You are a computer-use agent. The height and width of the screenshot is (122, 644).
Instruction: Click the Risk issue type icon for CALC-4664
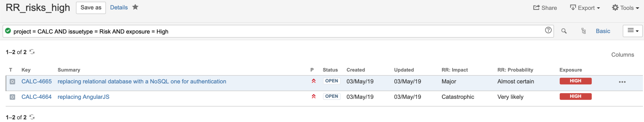click(x=12, y=97)
